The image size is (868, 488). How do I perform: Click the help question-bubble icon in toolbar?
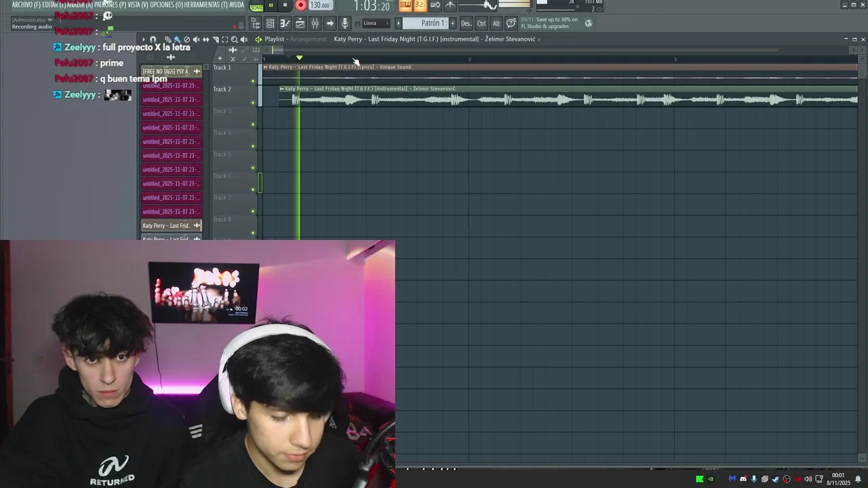pyautogui.click(x=511, y=23)
